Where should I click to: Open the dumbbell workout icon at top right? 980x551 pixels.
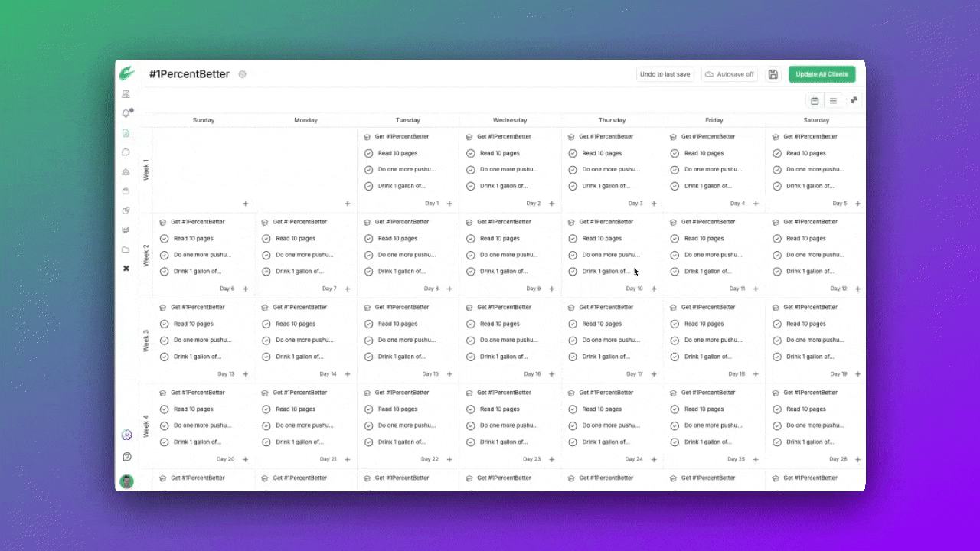point(854,100)
